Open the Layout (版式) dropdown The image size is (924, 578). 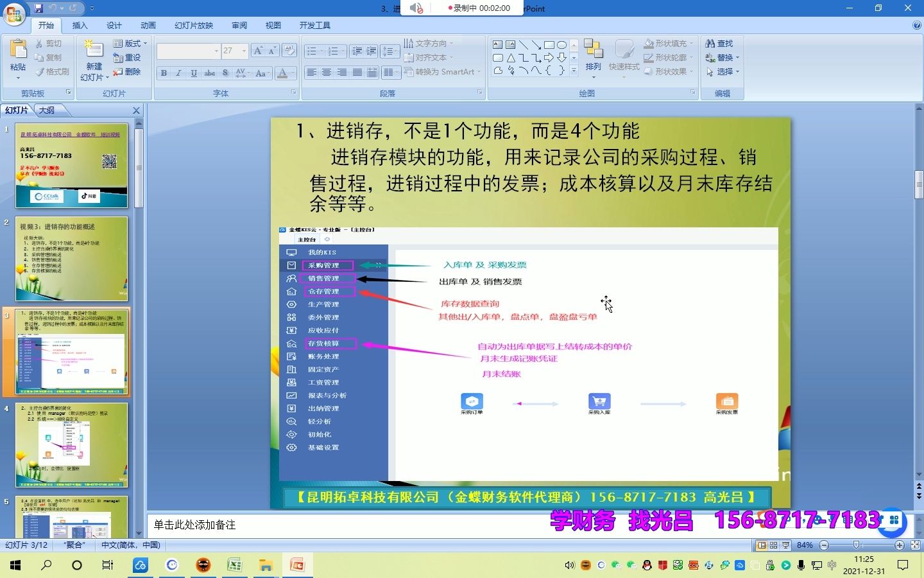(x=130, y=43)
